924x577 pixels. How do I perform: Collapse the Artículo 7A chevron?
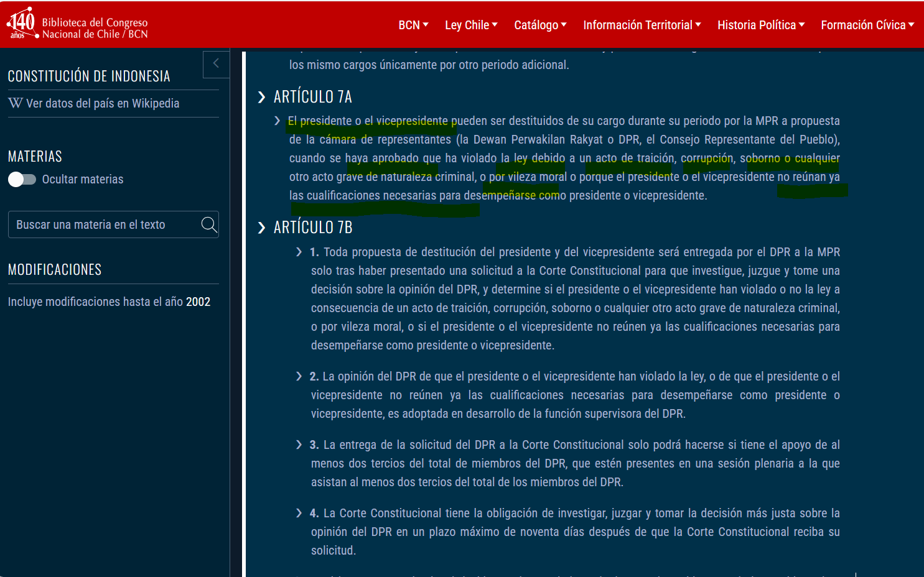[262, 97]
